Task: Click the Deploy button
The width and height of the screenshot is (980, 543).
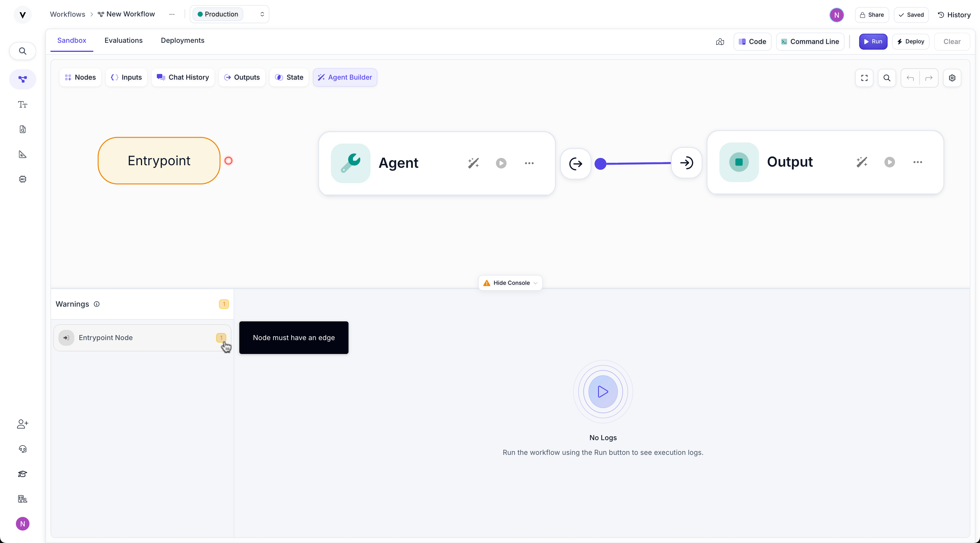Action: [910, 41]
